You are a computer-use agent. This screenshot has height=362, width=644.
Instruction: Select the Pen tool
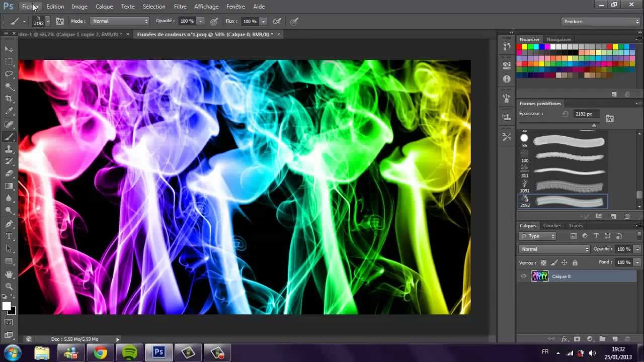9,224
